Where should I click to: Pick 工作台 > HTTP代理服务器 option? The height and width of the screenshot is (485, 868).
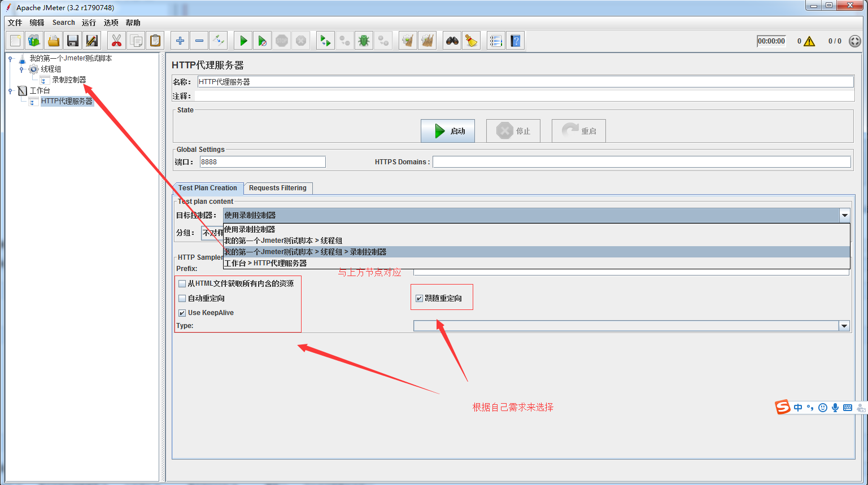point(536,263)
